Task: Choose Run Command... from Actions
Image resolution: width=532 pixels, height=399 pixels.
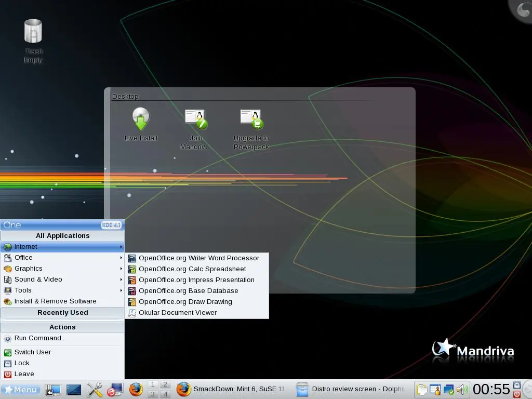Action: (x=62, y=338)
